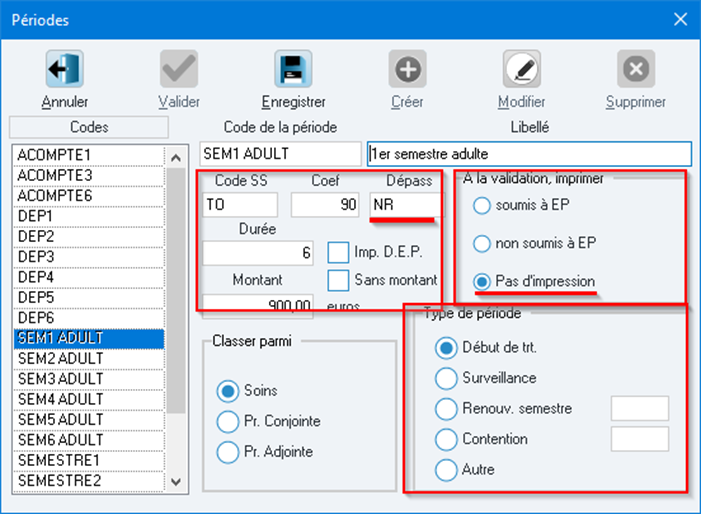Choose Pr. Conjointe under Classer parmi
This screenshot has height=514, width=701.
[228, 421]
